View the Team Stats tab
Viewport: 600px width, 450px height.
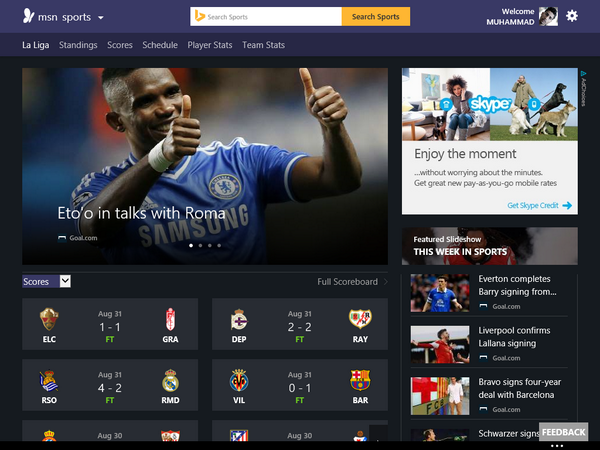click(263, 45)
